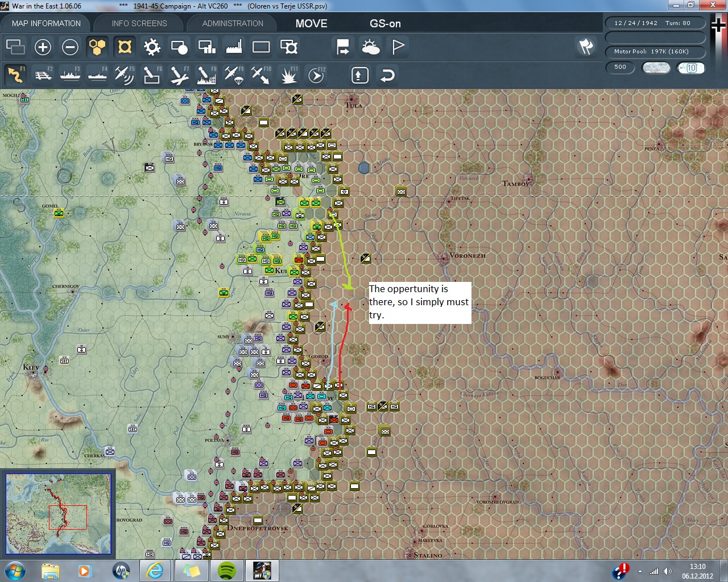Click the up-arrow box toolbar icon
The image size is (728, 582).
coord(360,75)
